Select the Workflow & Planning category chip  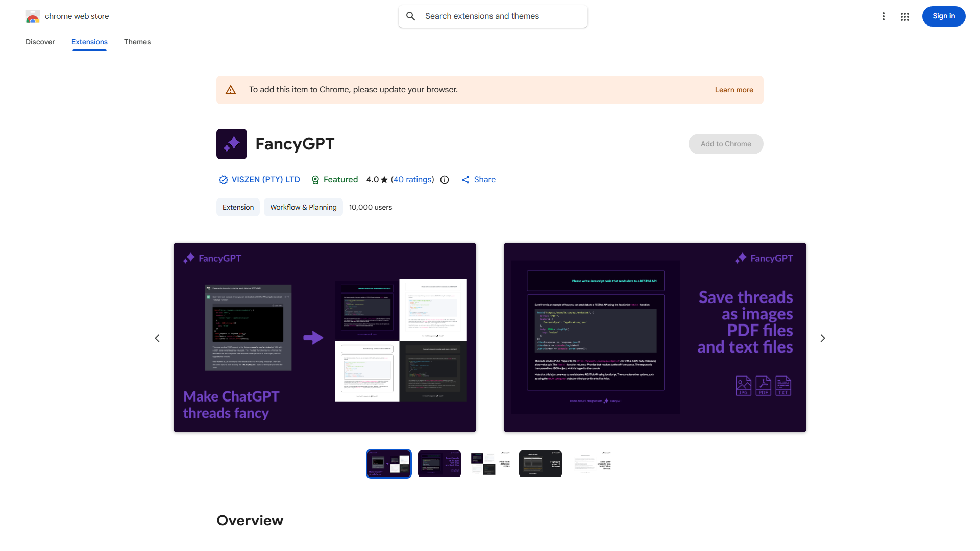point(303,207)
